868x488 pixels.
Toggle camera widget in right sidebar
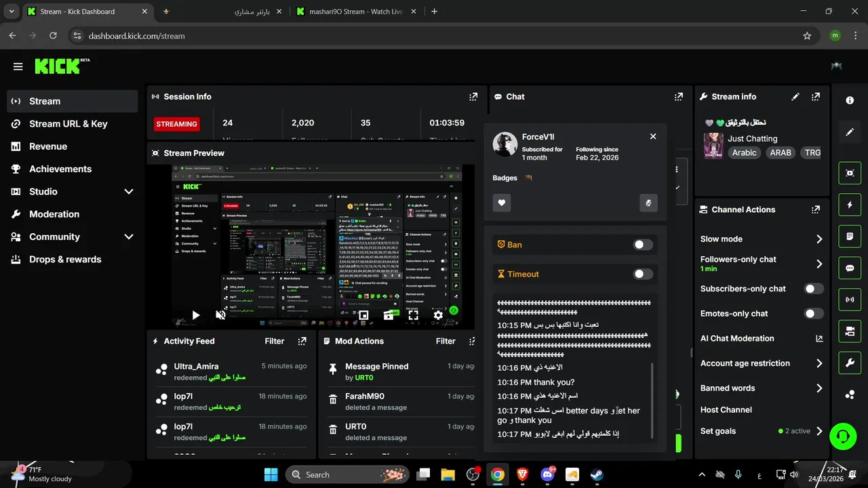(850, 331)
